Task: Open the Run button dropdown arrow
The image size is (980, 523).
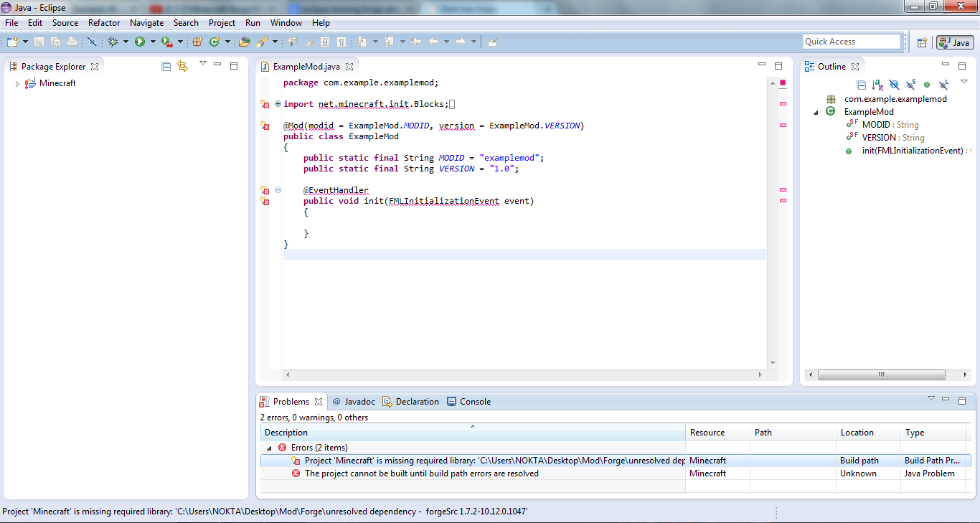Action: coord(153,42)
